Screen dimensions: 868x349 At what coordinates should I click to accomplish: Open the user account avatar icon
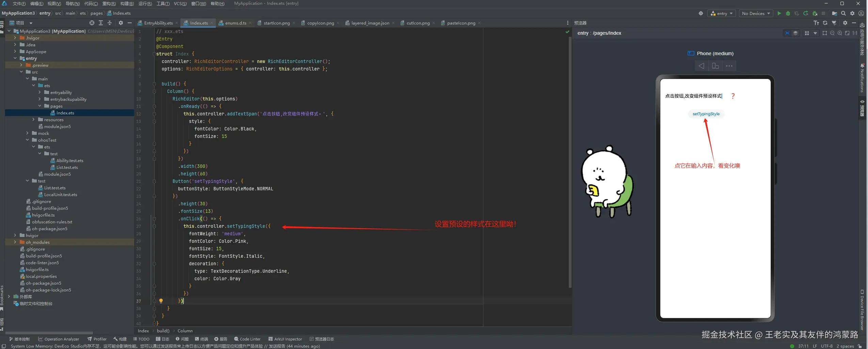(x=861, y=13)
